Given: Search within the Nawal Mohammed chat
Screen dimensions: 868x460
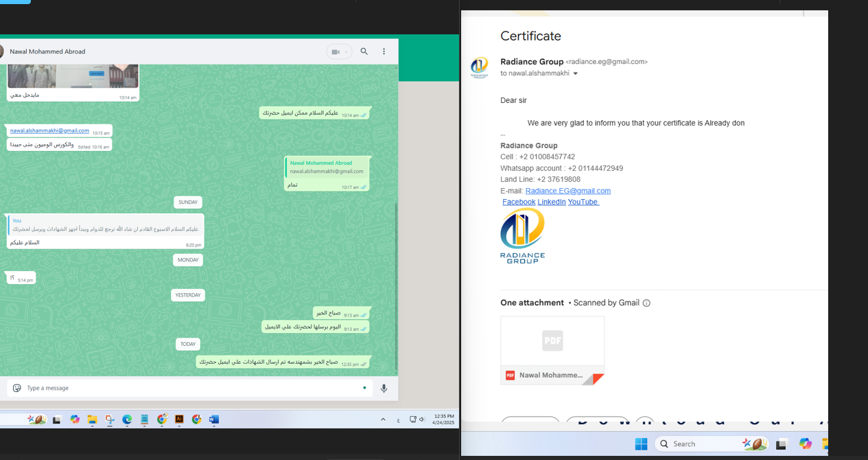Looking at the screenshot, I should (364, 51).
